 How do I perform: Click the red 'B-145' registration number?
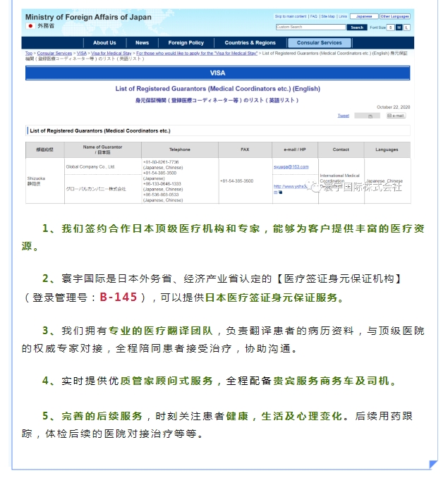pyautogui.click(x=119, y=297)
